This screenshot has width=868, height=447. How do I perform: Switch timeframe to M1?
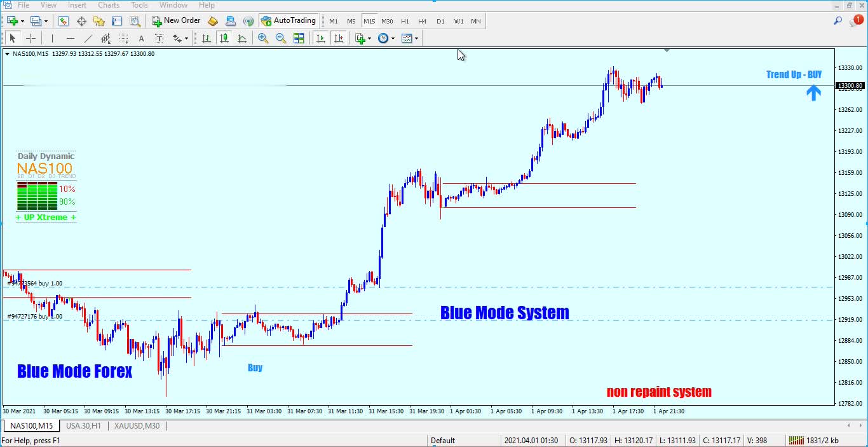pyautogui.click(x=334, y=21)
